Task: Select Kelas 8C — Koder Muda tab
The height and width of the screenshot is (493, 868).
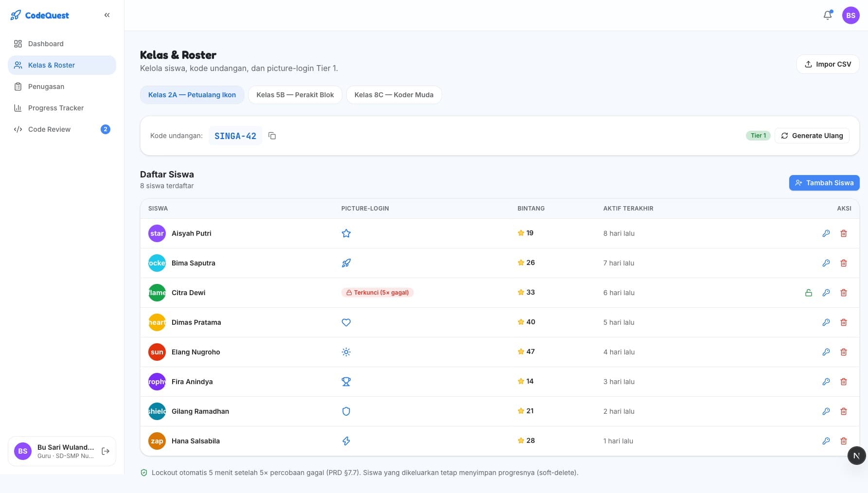Action: click(394, 95)
